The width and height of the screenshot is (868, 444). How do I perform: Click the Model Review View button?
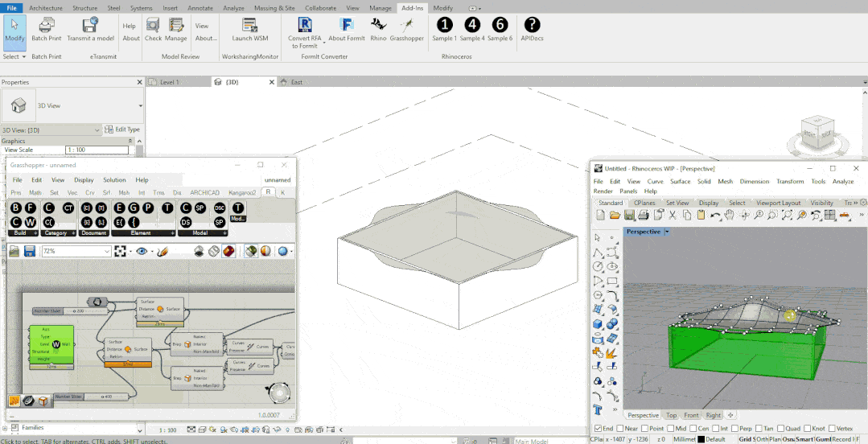(201, 26)
